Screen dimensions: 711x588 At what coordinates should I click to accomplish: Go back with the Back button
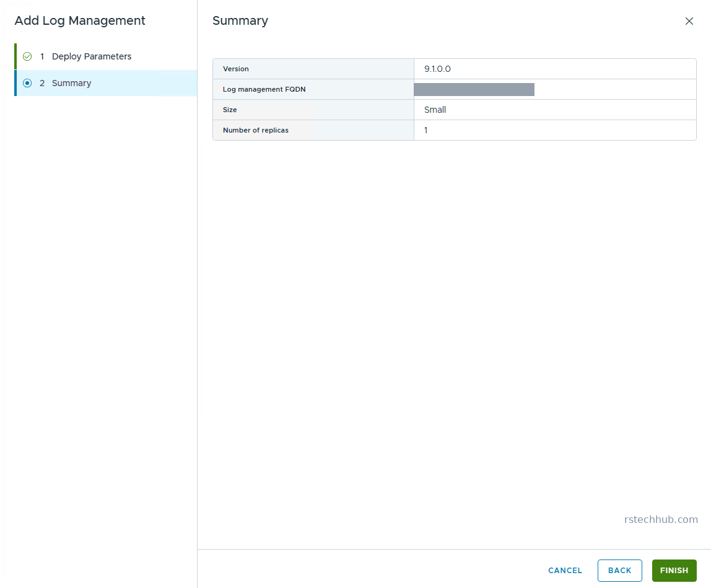pyautogui.click(x=619, y=570)
